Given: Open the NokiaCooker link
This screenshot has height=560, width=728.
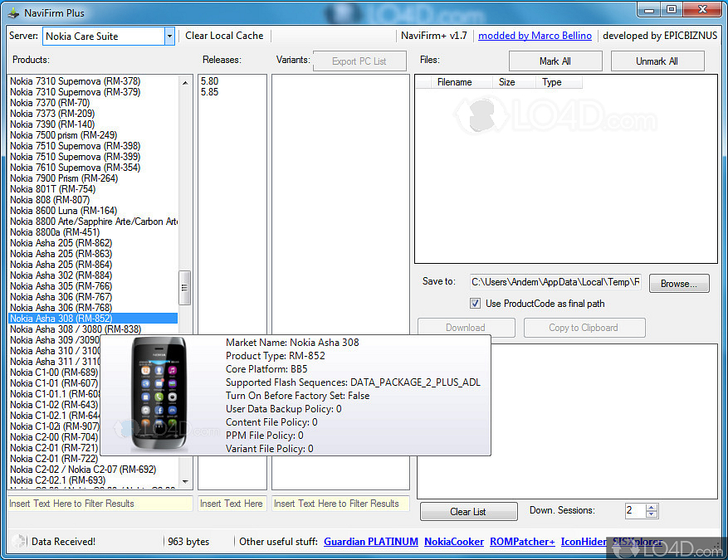Looking at the screenshot, I should click(453, 542).
